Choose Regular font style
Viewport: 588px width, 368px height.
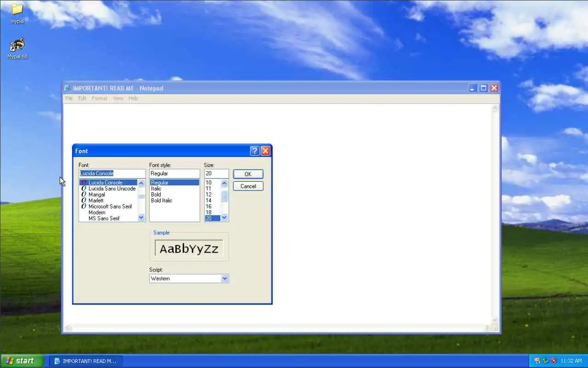tap(175, 183)
